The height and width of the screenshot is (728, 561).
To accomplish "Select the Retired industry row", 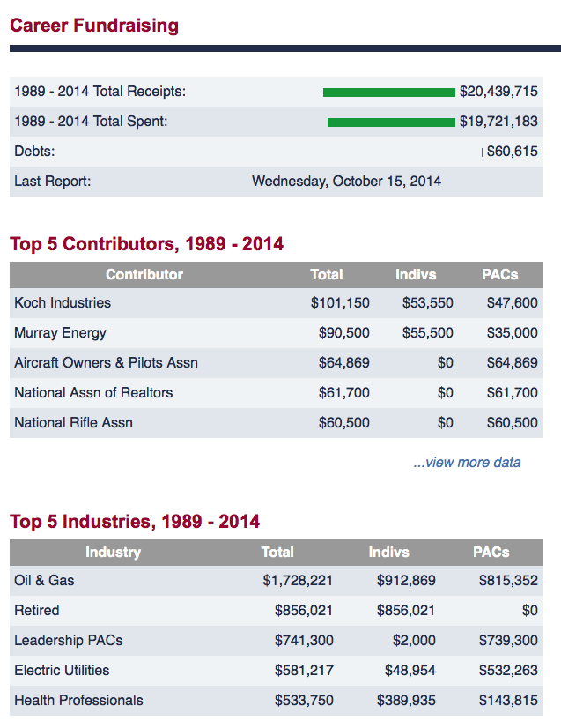I will pos(276,611).
